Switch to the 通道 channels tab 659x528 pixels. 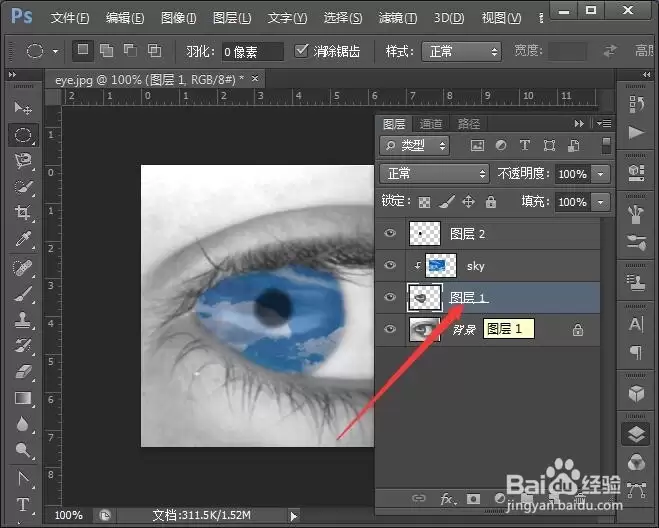tap(431, 124)
